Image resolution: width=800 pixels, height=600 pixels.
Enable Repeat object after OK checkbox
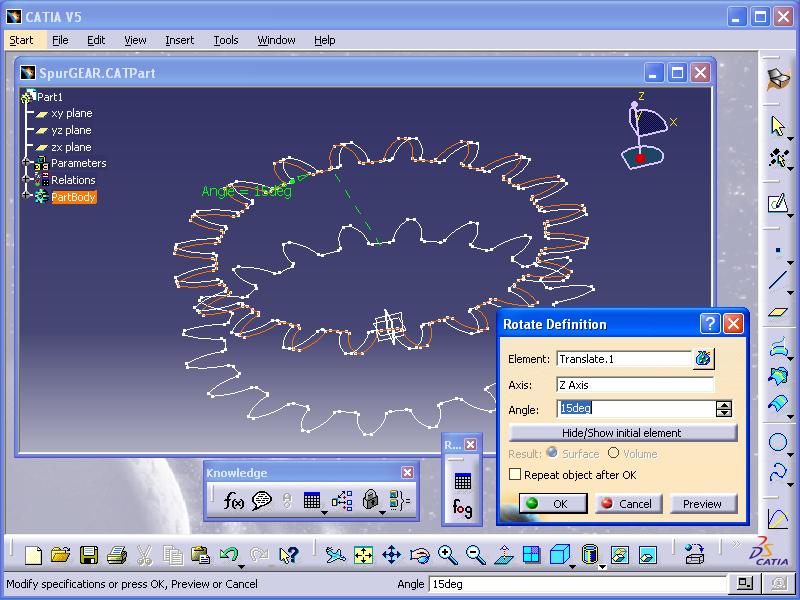[x=516, y=475]
